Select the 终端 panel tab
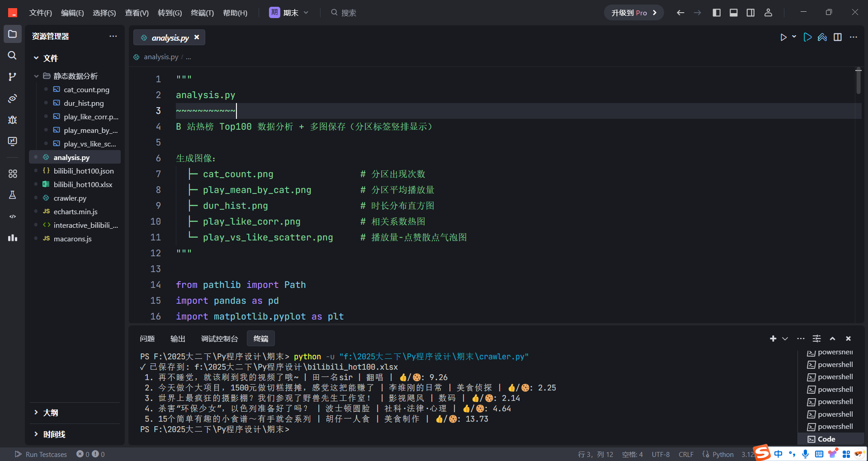The width and height of the screenshot is (868, 461). point(261,339)
